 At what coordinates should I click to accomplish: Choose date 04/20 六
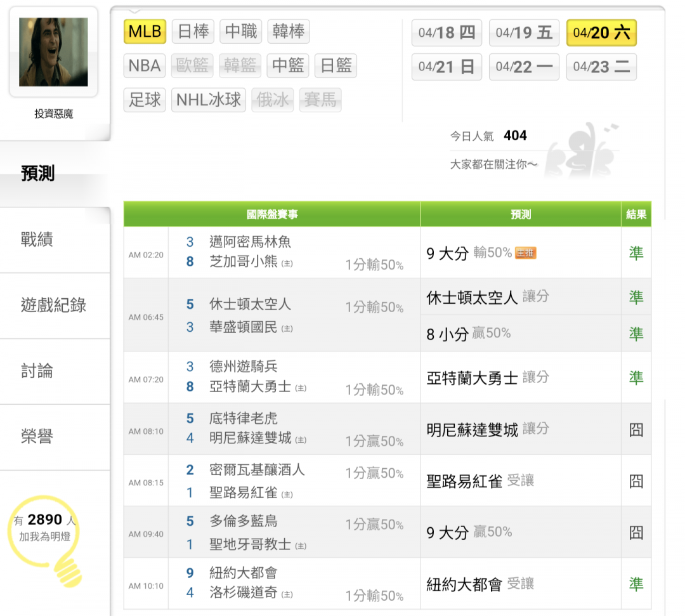pos(601,33)
